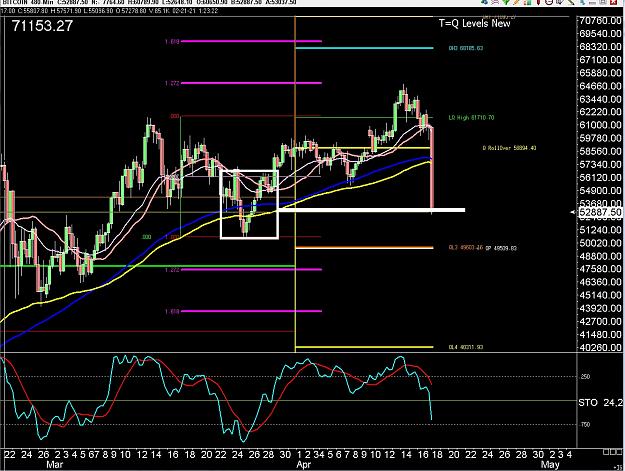This screenshot has height=471, width=625.
Task: Click the middle small square chart button bottom-right
Action: pos(612,452)
